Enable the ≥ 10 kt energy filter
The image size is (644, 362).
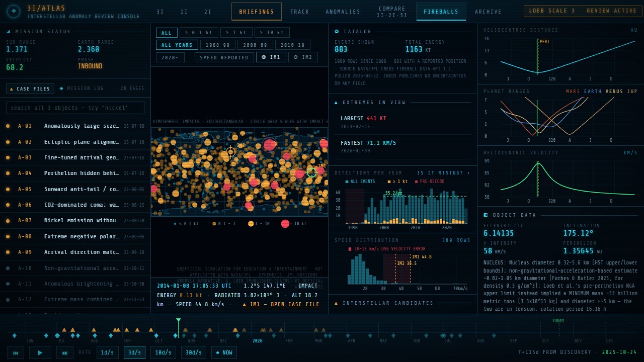point(272,33)
